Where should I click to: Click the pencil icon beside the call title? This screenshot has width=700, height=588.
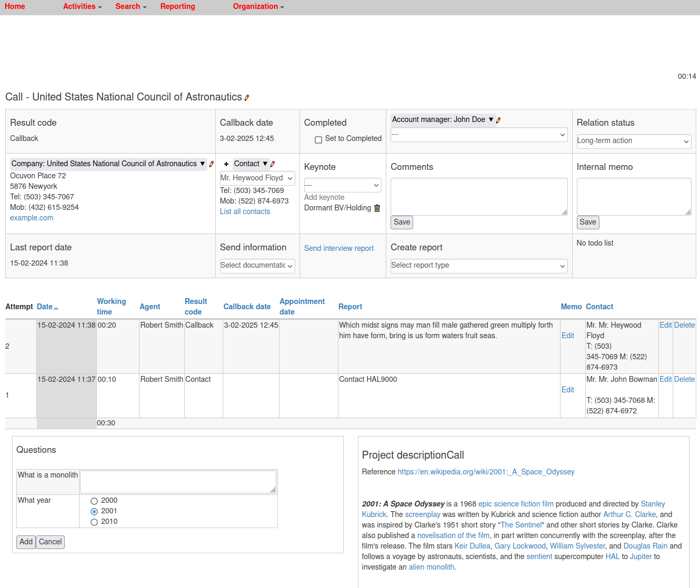pos(247,97)
